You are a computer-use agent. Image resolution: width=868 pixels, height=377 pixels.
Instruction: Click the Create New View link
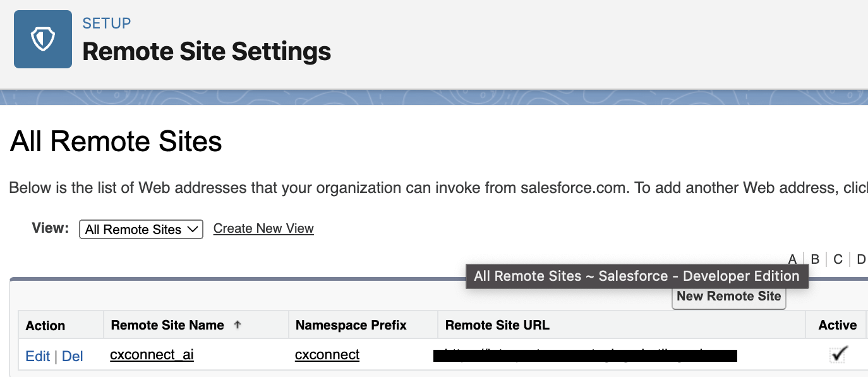[263, 228]
